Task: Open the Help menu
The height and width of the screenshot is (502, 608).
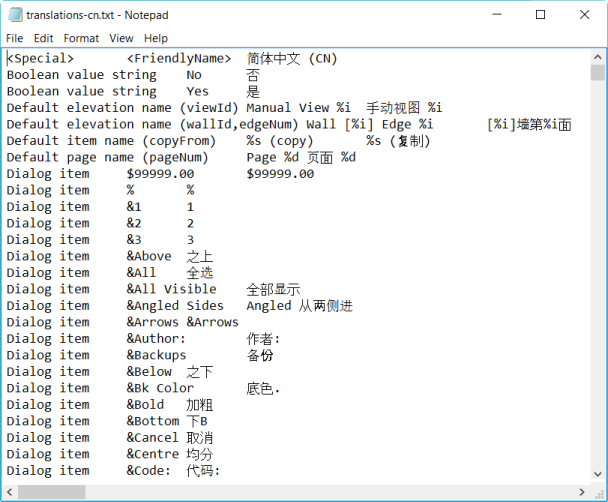Action: point(156,38)
